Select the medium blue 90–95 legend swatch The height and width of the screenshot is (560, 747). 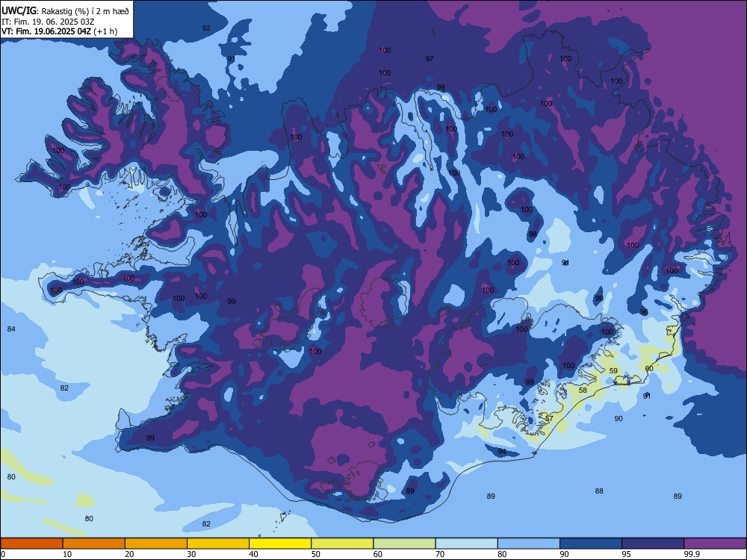(591, 544)
